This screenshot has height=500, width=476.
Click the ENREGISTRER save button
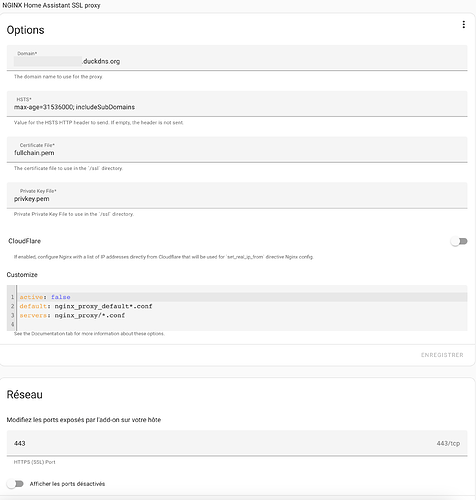[x=442, y=355]
